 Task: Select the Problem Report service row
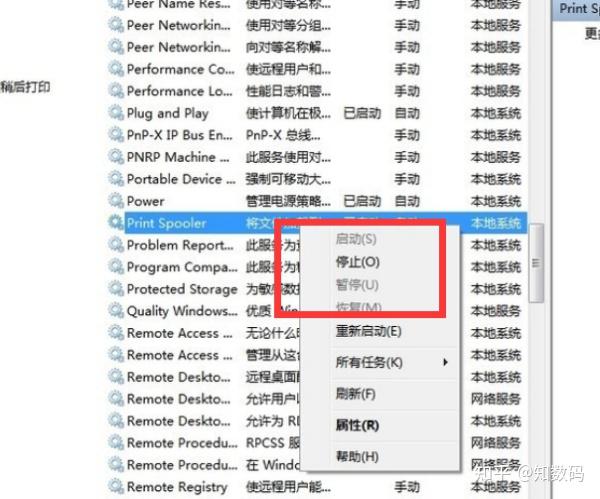(x=318, y=245)
